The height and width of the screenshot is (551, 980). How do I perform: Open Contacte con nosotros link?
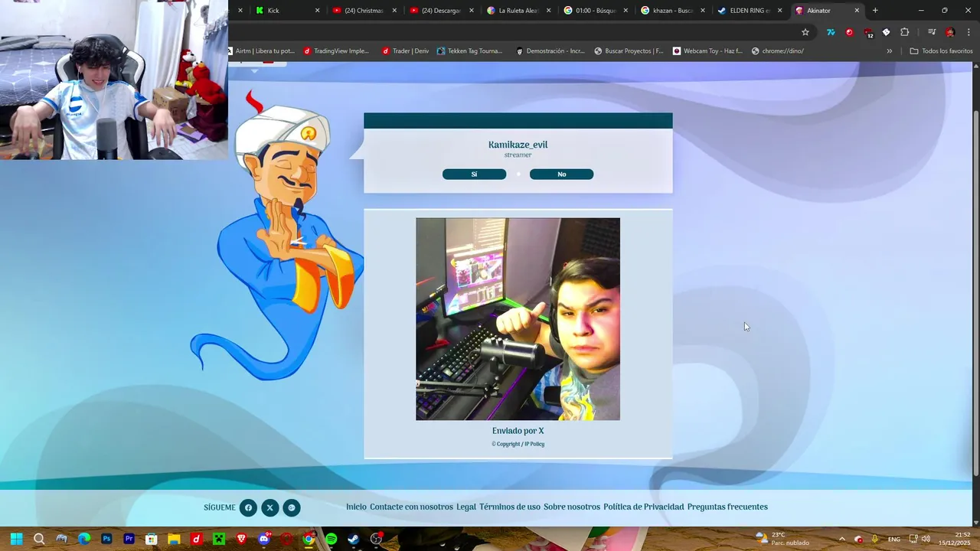tap(411, 507)
